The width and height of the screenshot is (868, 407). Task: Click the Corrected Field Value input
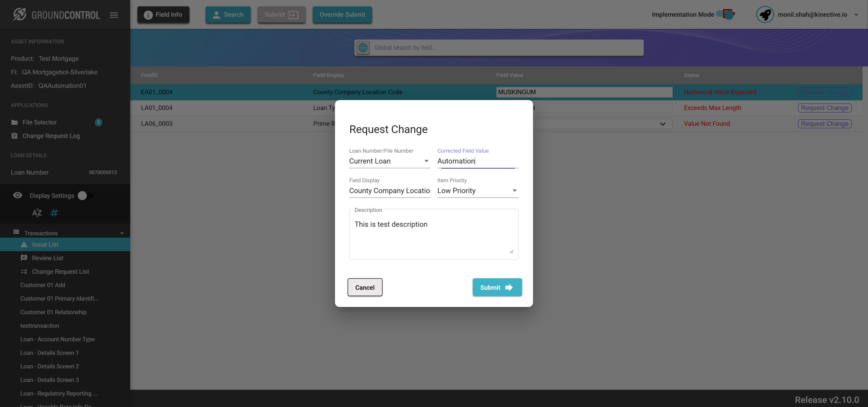click(x=477, y=161)
